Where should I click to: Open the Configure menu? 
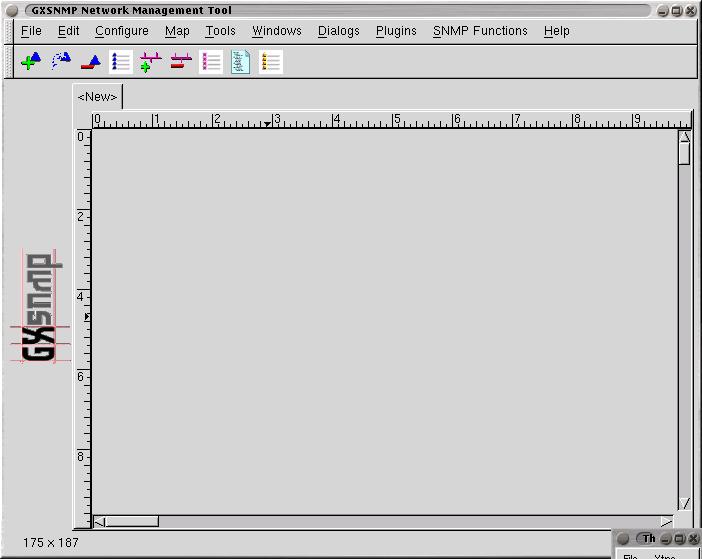pos(121,31)
